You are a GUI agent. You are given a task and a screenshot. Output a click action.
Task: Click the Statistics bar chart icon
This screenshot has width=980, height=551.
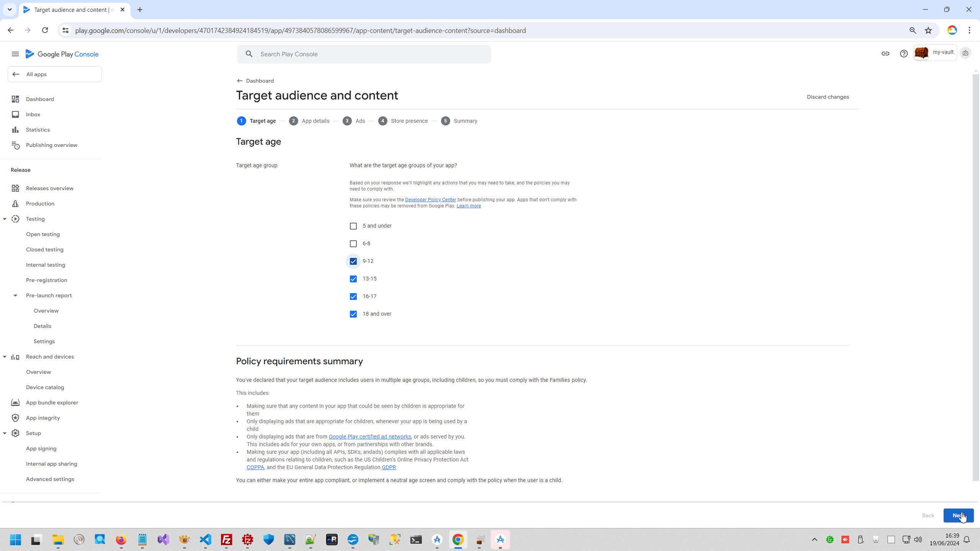tap(15, 130)
